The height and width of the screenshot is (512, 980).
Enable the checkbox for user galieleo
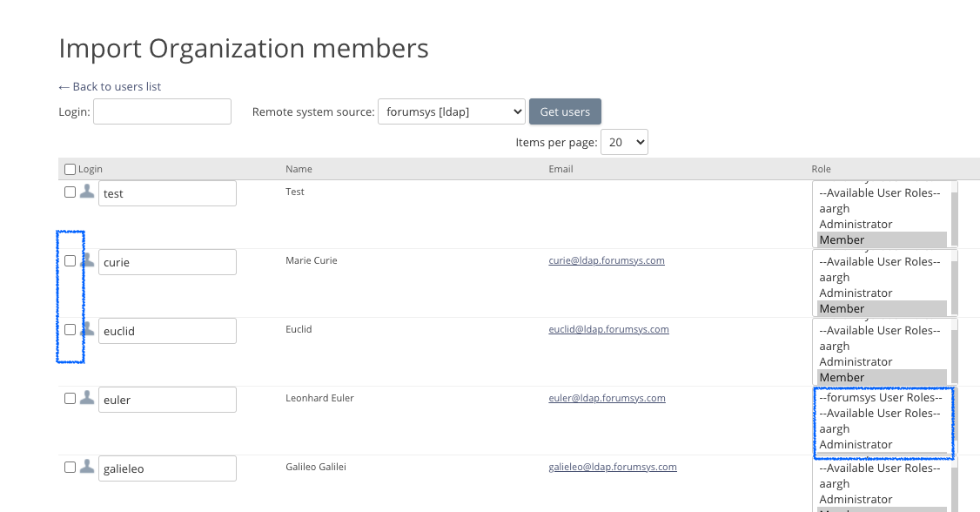coord(70,467)
